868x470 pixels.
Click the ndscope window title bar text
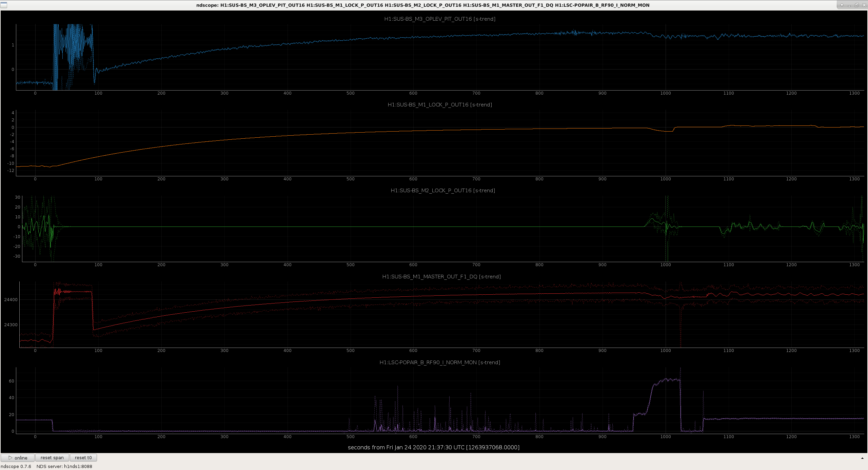(x=423, y=5)
